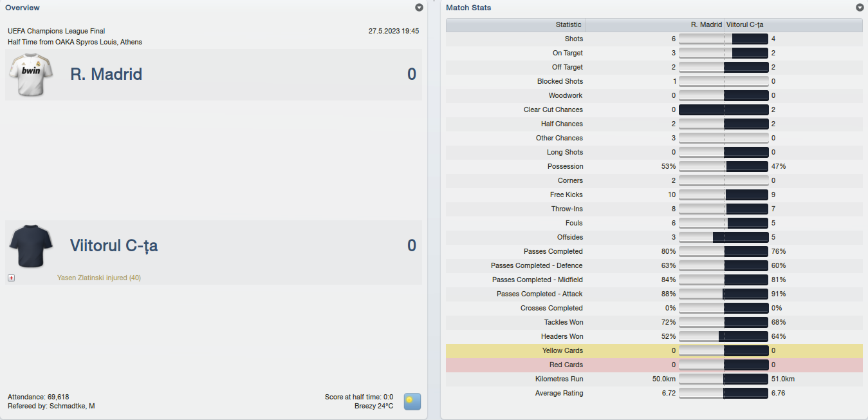This screenshot has height=420, width=868.
Task: Select the Yasen Zlatinski injured event
Action: click(99, 278)
